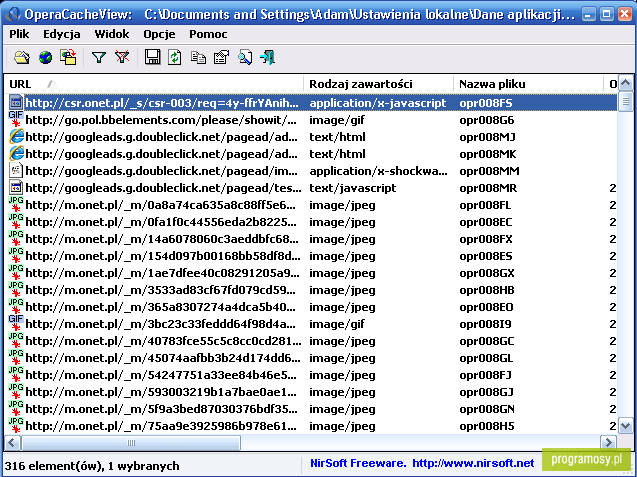Activate the funnel filter toolbar icon
Viewport: 637px width, 477px height.
pos(99,58)
